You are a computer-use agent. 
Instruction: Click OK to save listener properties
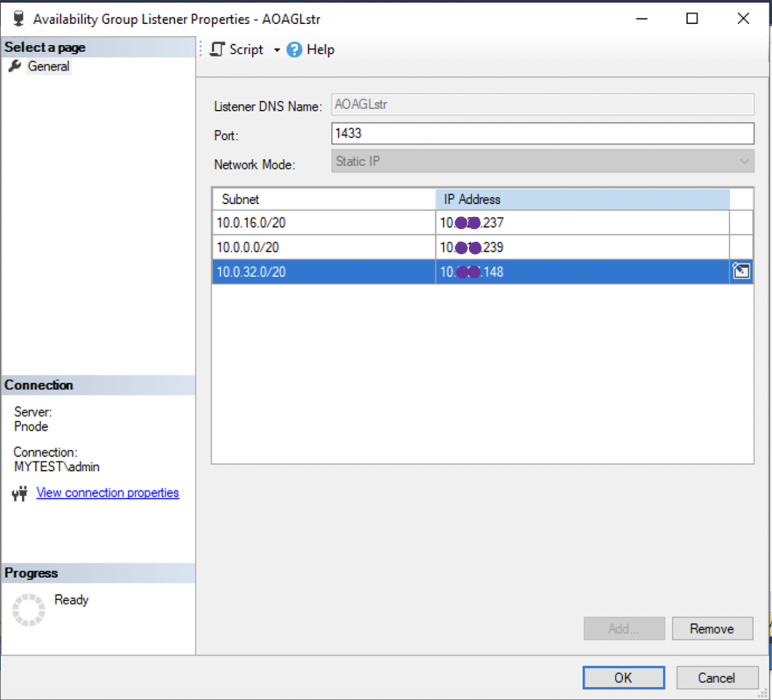[623, 678]
